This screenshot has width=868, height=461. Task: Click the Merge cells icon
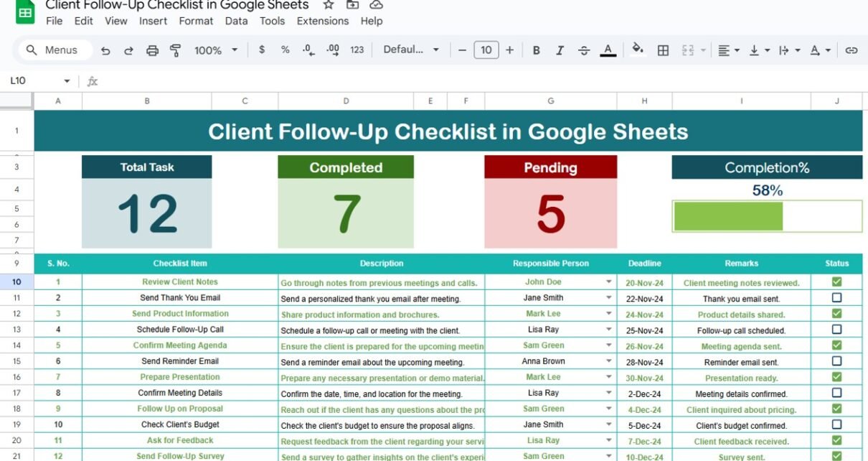[x=688, y=50]
